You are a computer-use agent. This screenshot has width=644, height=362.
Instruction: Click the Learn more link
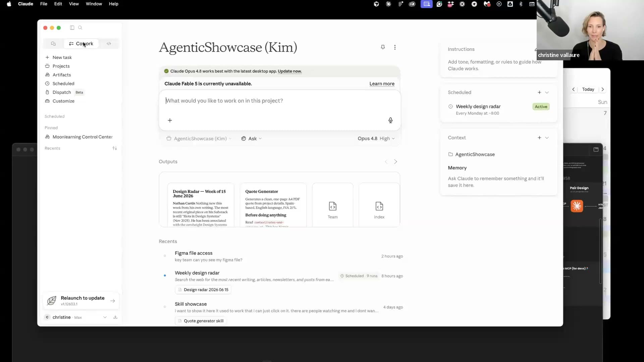point(382,84)
